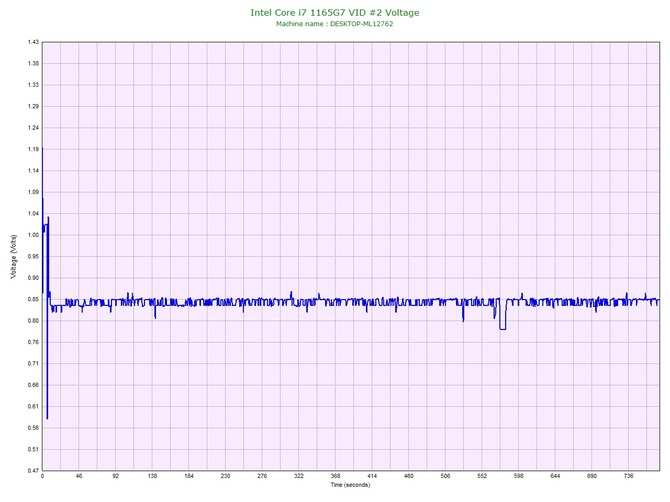Click the 1.29 y-axis value
Screen dimensions: 670x502
tap(33, 106)
